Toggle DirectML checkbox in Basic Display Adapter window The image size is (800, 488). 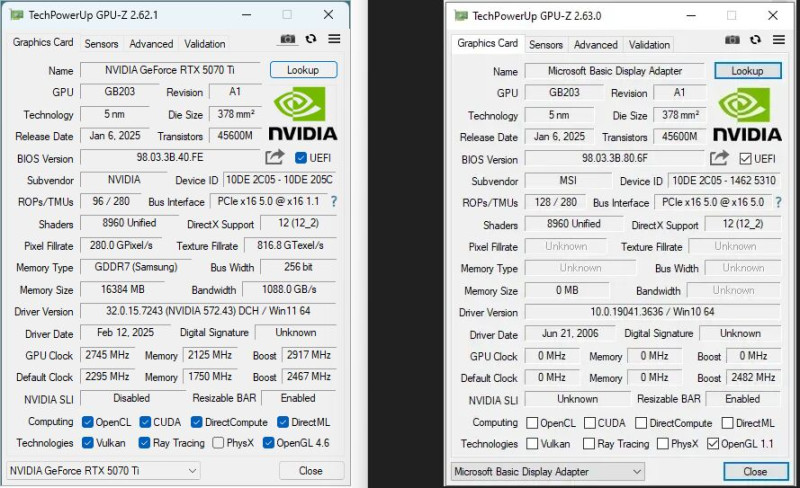click(728, 423)
